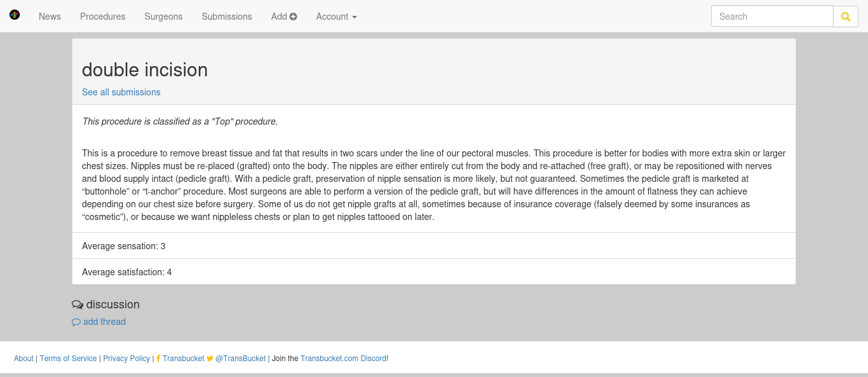This screenshot has width=868, height=377.
Task: Go to the Surgeons page
Action: pos(163,17)
